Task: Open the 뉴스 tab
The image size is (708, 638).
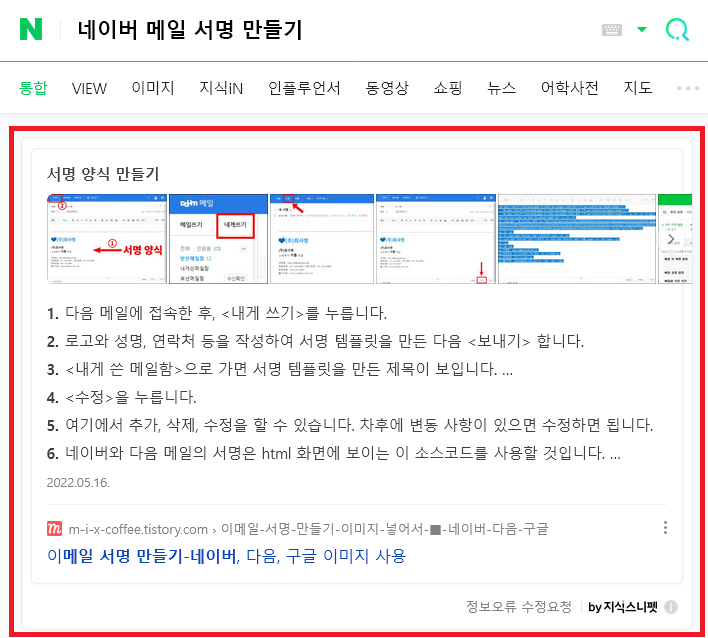Action: 502,88
